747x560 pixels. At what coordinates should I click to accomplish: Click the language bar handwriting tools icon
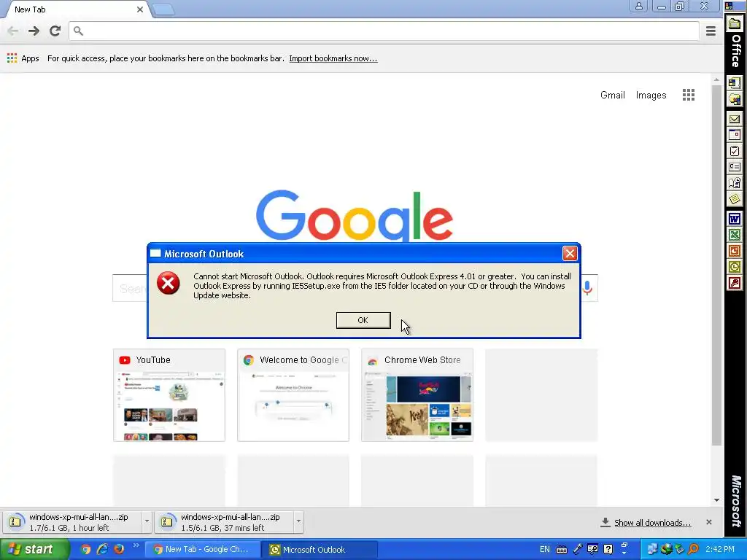click(x=592, y=549)
